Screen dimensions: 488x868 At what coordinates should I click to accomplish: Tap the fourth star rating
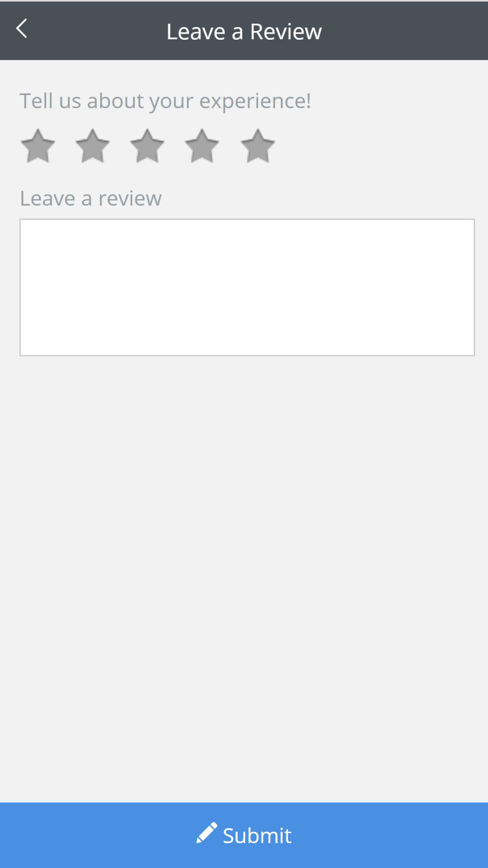[x=202, y=146]
